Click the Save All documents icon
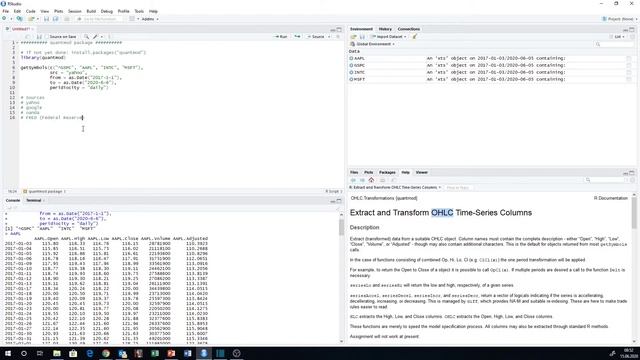This screenshot has height=360, width=640. coord(56,19)
